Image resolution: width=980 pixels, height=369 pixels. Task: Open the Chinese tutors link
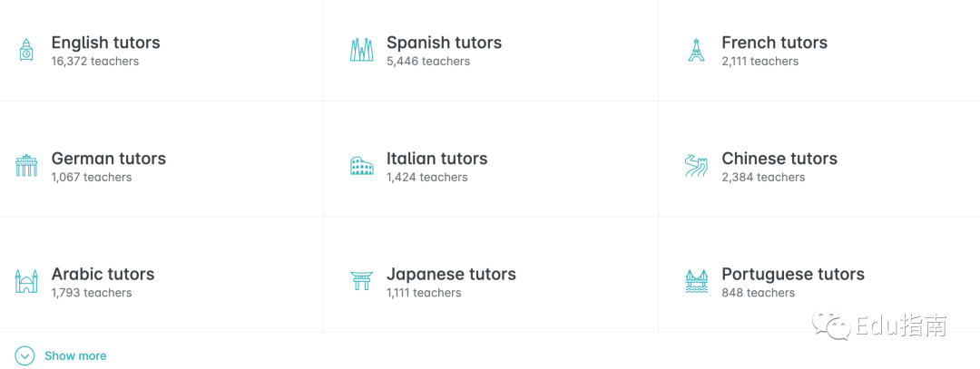point(779,159)
